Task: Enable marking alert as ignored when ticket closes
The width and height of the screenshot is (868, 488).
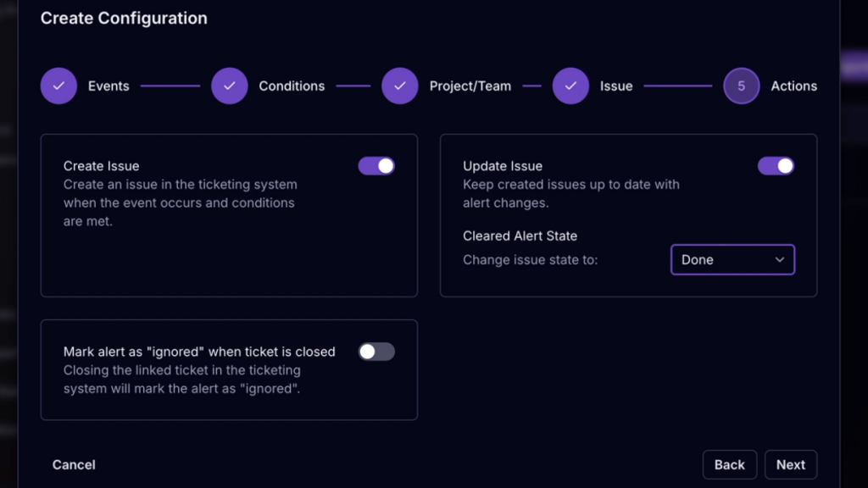Action: tap(376, 352)
